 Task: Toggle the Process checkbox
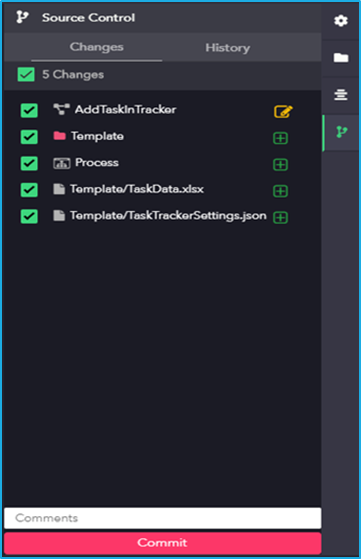point(29,163)
